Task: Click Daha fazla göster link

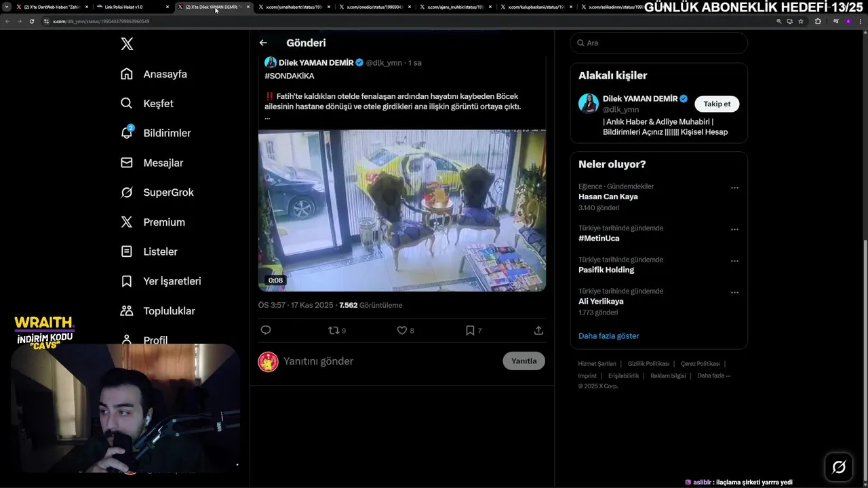Action: (608, 335)
